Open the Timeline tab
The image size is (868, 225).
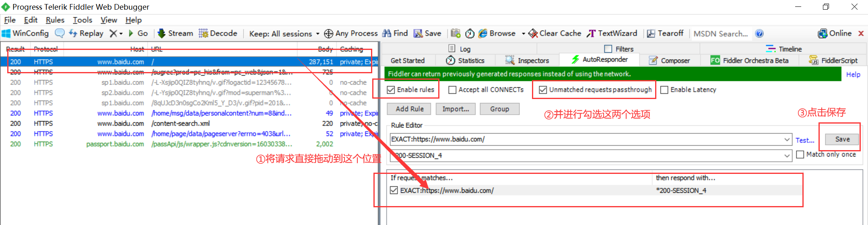784,49
